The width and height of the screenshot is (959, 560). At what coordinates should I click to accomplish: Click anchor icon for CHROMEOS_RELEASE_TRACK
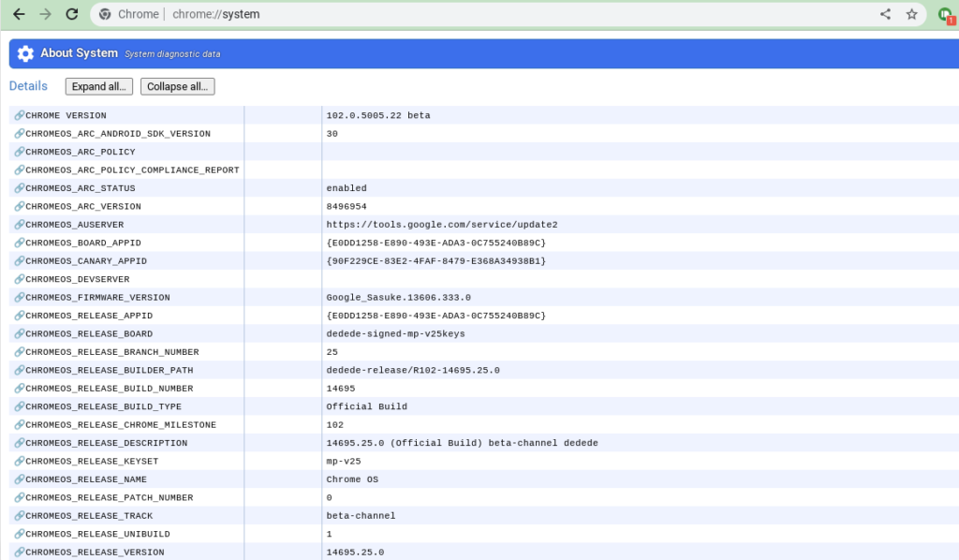[20, 515]
